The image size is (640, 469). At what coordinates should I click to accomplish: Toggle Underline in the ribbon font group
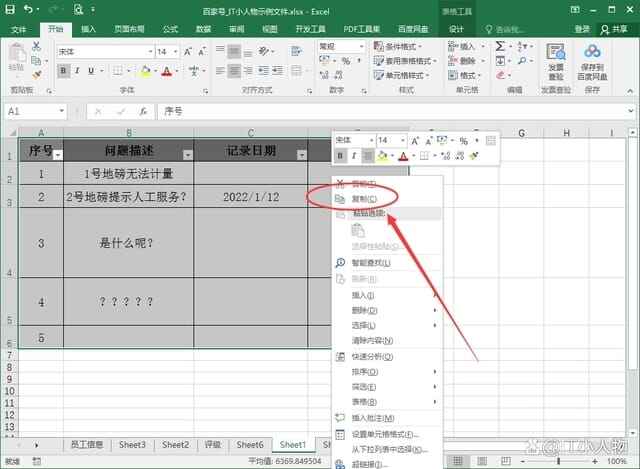coord(92,71)
